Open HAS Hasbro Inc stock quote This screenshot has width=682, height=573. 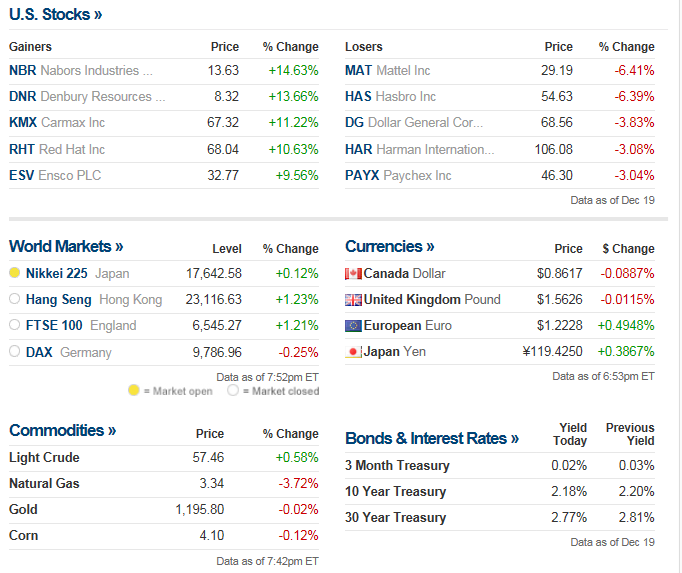(x=391, y=97)
